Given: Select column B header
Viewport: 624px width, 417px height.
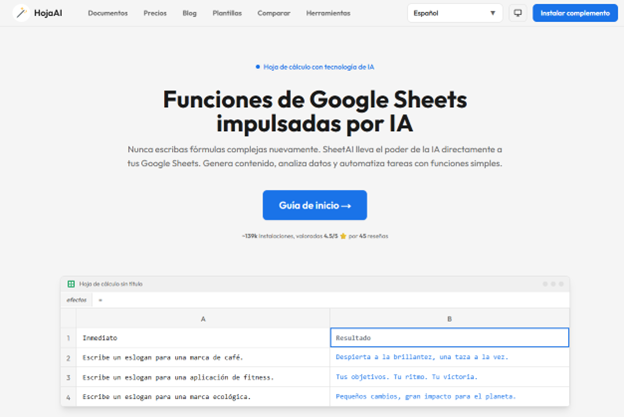Looking at the screenshot, I should tap(449, 319).
